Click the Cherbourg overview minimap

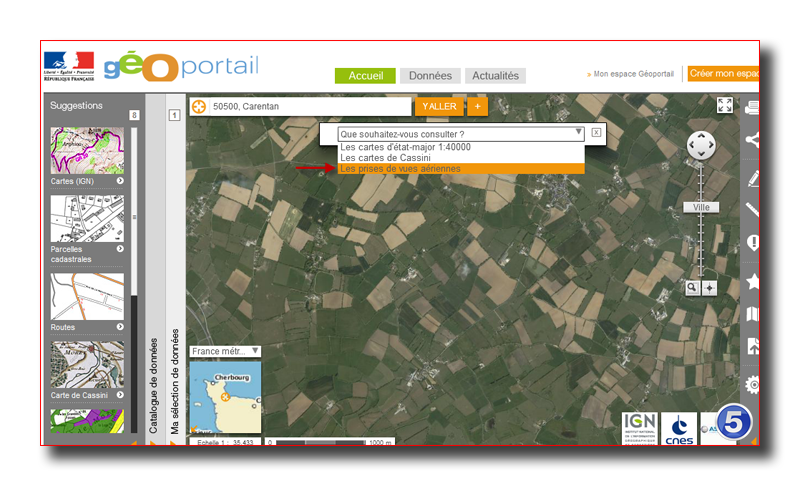tap(225, 397)
